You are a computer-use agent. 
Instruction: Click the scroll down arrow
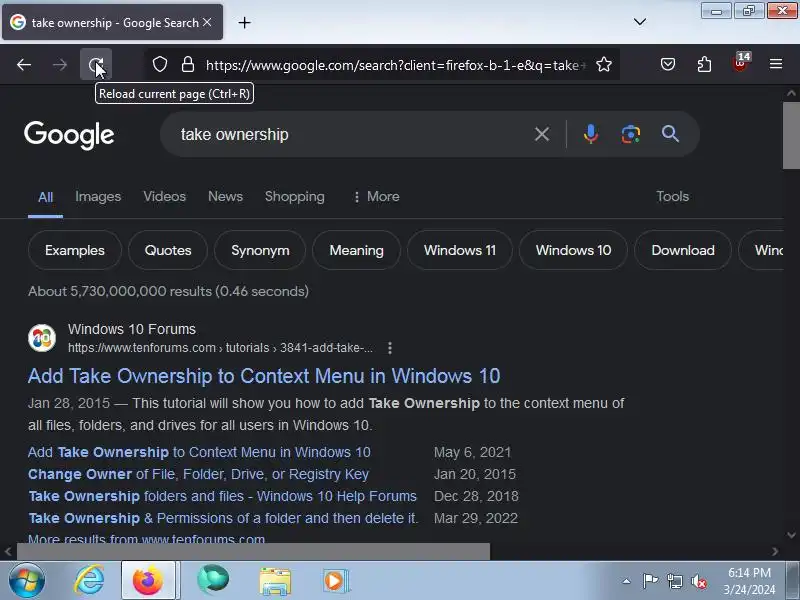[791, 535]
